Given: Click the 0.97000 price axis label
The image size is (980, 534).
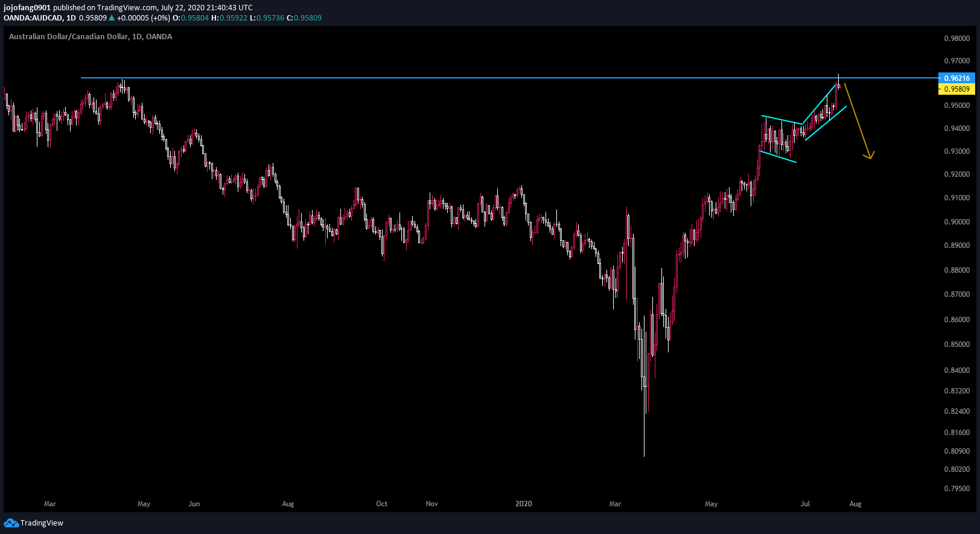Looking at the screenshot, I should click(957, 61).
